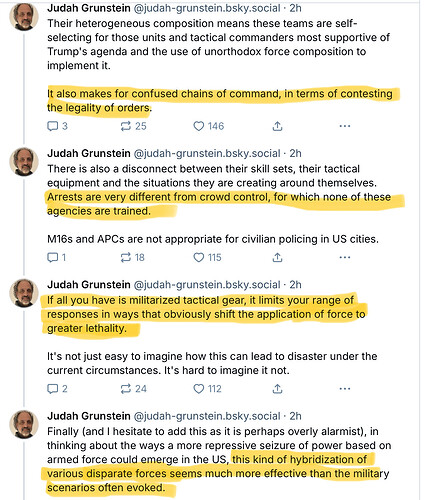Open more options on 146-likes post
Screen dimensions: 425x500
pos(345,126)
